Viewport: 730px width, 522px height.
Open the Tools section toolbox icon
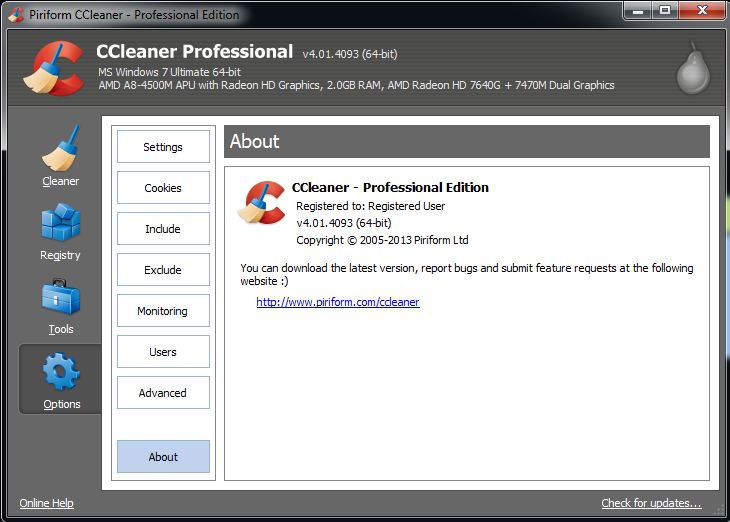pos(61,297)
